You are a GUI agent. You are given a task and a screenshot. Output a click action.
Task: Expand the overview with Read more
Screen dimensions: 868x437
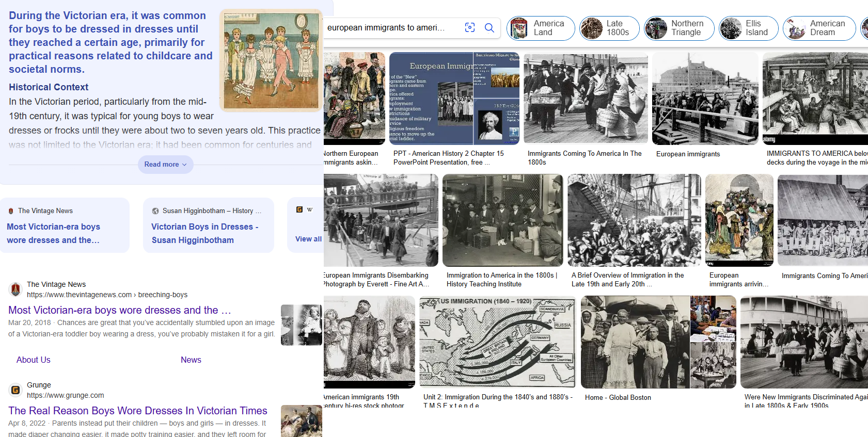click(x=165, y=165)
